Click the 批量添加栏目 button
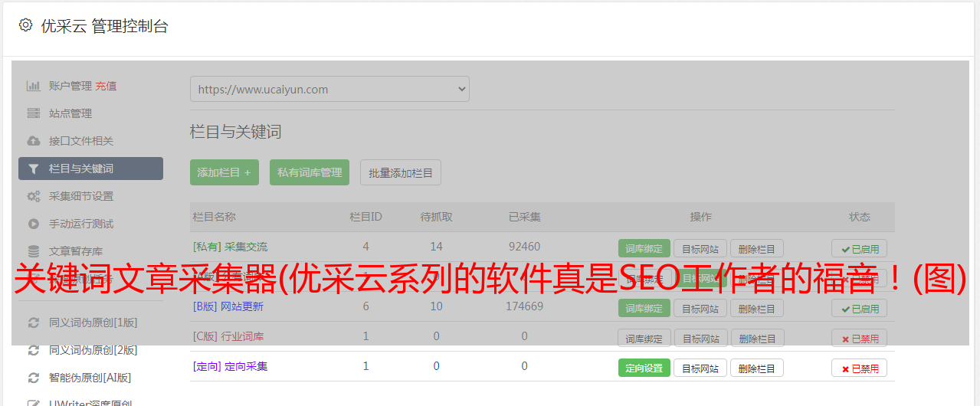The image size is (980, 406). (x=401, y=172)
